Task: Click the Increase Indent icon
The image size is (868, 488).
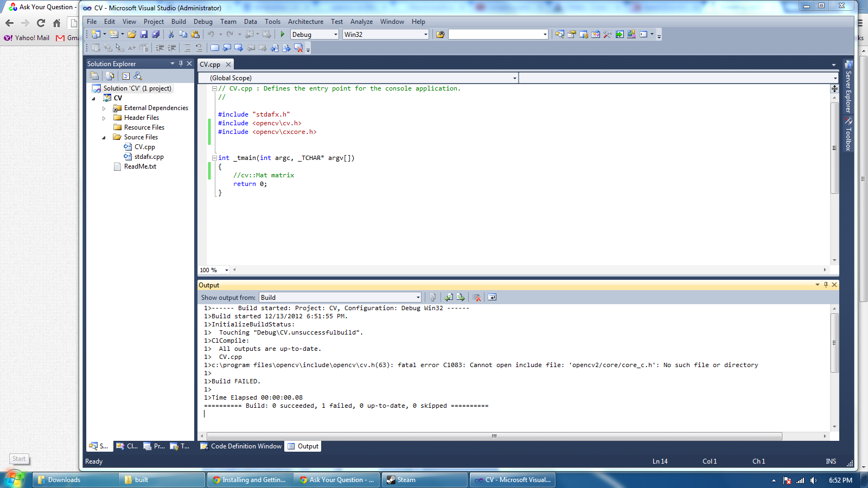Action: click(172, 48)
